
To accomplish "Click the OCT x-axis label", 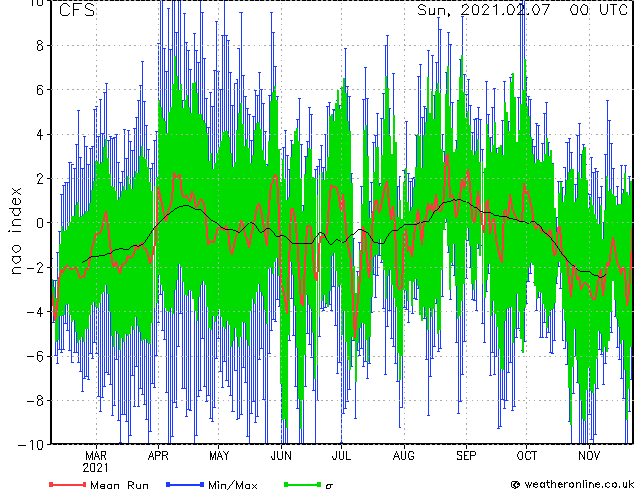I will coord(526,456).
